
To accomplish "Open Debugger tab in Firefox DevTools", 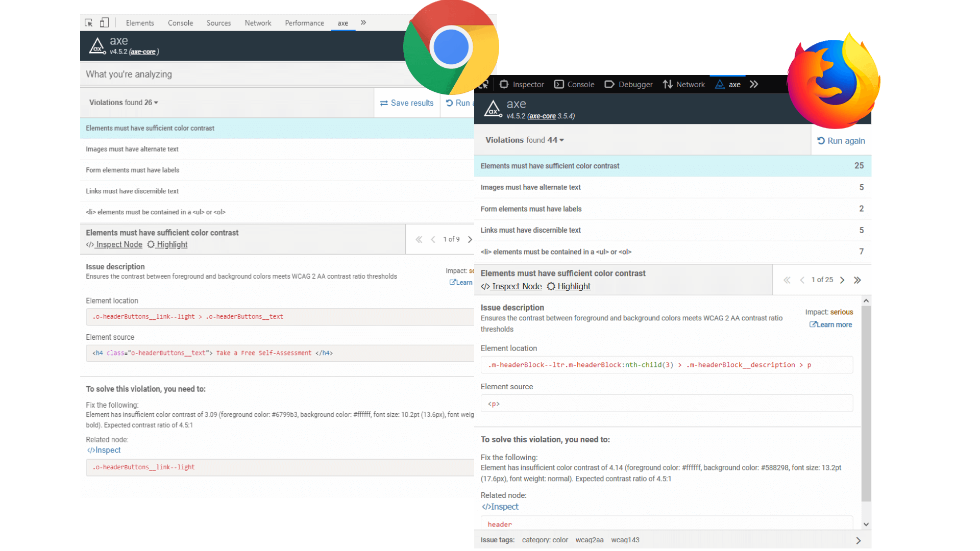I will pyautogui.click(x=628, y=84).
